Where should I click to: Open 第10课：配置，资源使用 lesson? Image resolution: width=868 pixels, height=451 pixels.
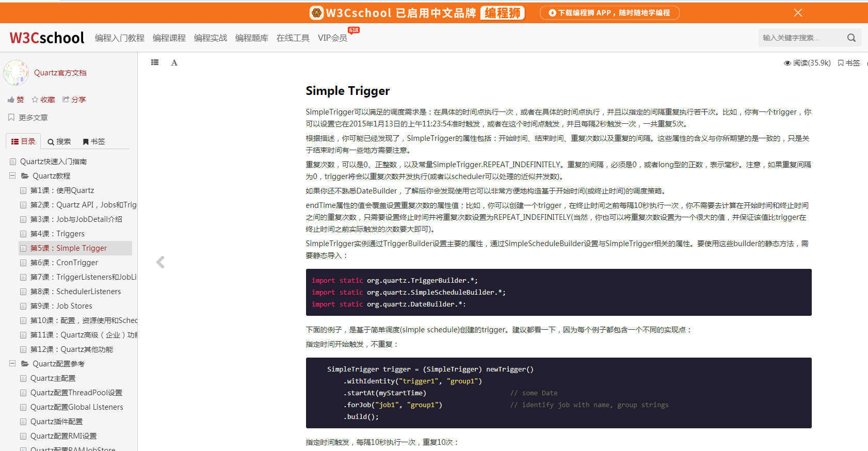point(84,320)
